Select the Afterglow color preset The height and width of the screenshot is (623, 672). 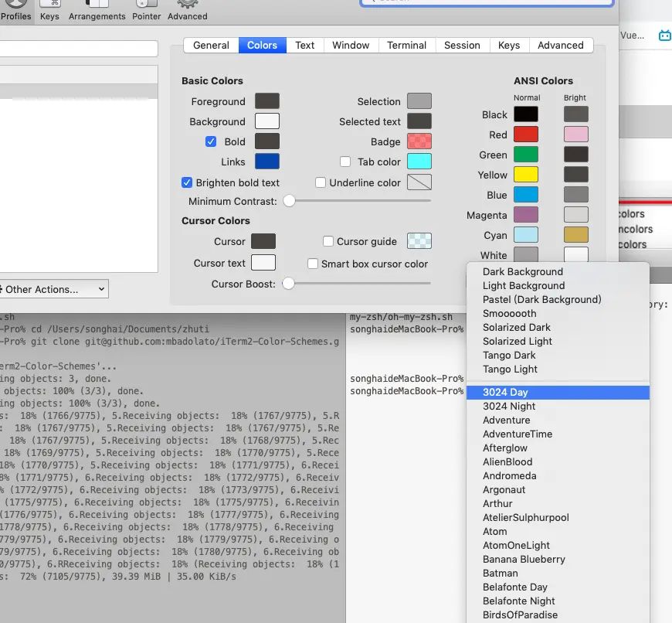558,448
